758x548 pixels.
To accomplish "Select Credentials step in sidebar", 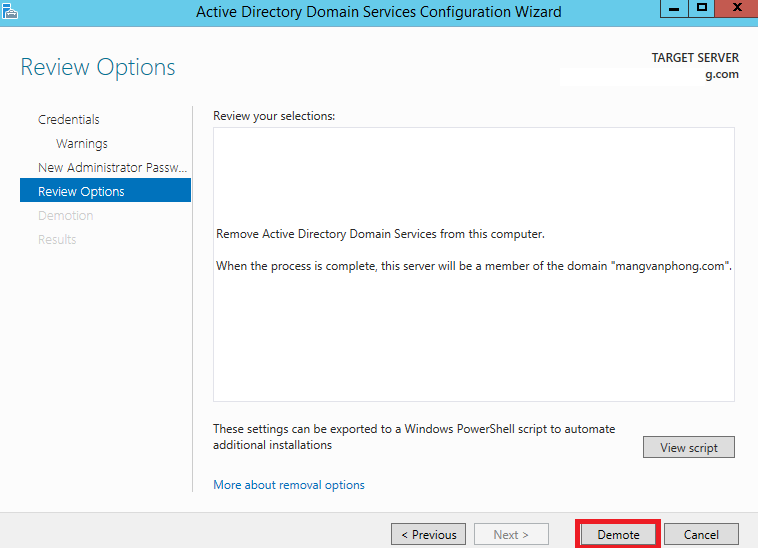I will [x=69, y=119].
